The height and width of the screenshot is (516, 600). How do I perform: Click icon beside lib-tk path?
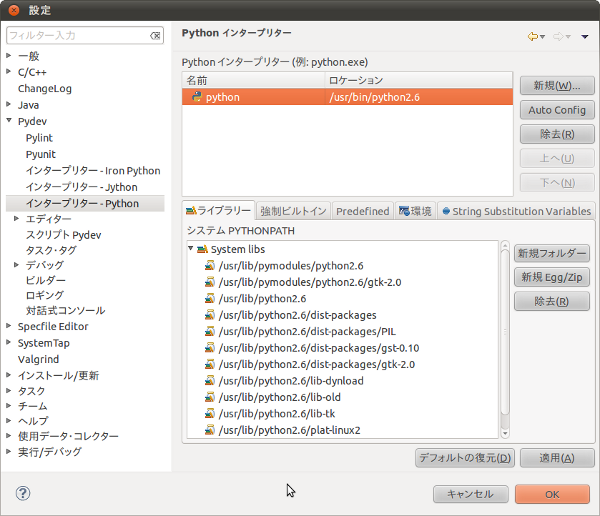click(x=209, y=413)
